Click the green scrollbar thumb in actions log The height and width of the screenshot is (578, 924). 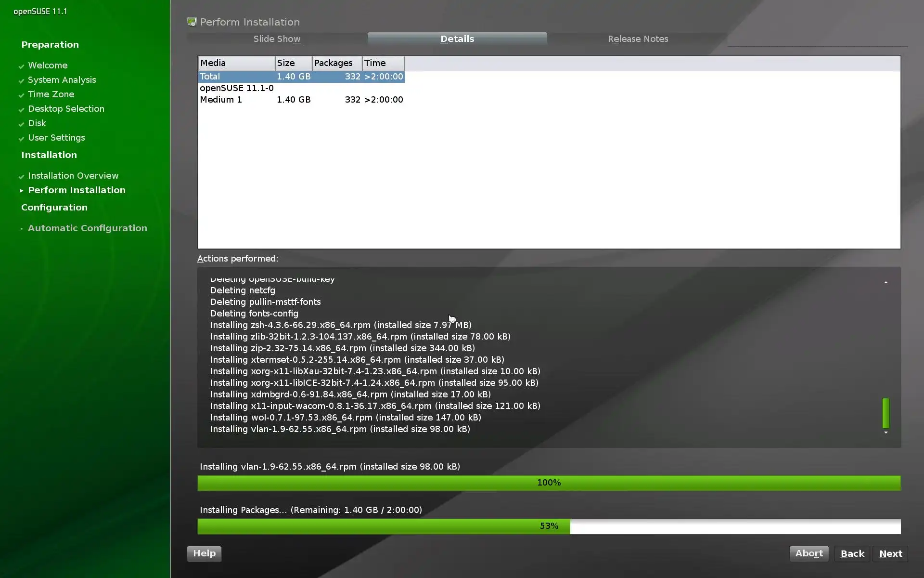[x=885, y=413]
